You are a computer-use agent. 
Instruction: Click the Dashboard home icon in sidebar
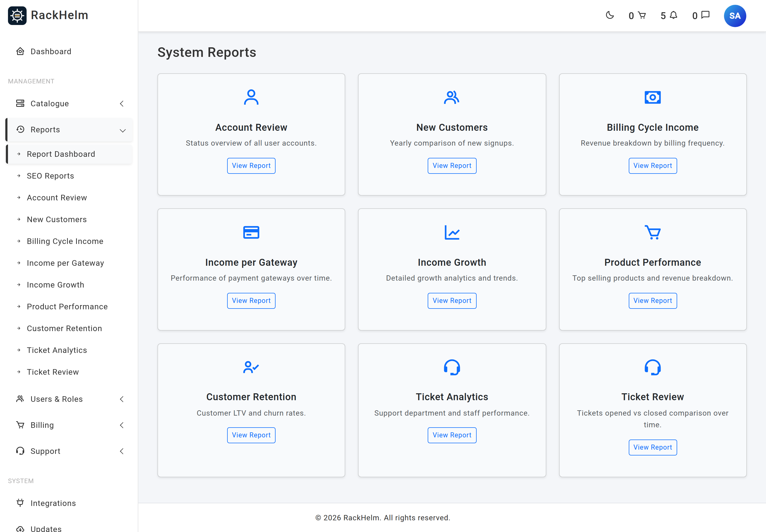pos(20,51)
